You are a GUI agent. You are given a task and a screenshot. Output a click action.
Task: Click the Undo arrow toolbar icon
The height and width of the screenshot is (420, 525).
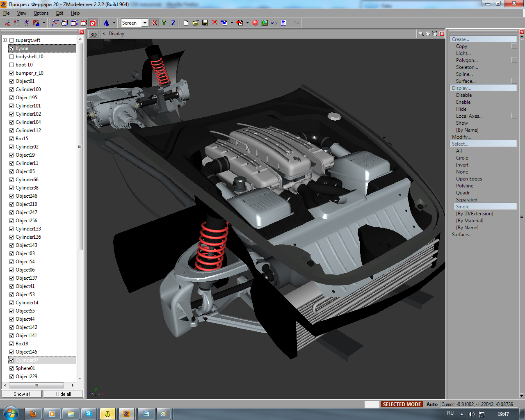274,23
